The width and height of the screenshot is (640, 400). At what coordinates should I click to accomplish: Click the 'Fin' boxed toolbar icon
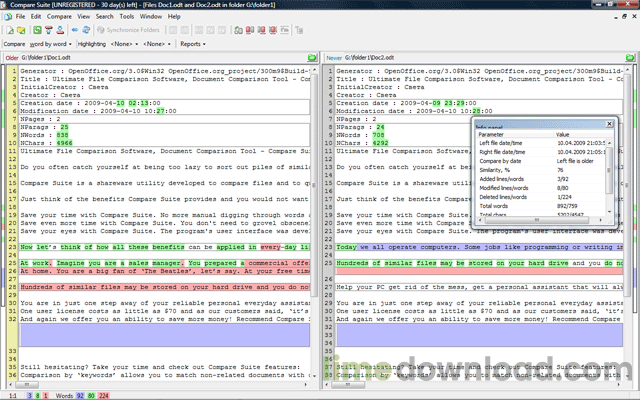284,30
